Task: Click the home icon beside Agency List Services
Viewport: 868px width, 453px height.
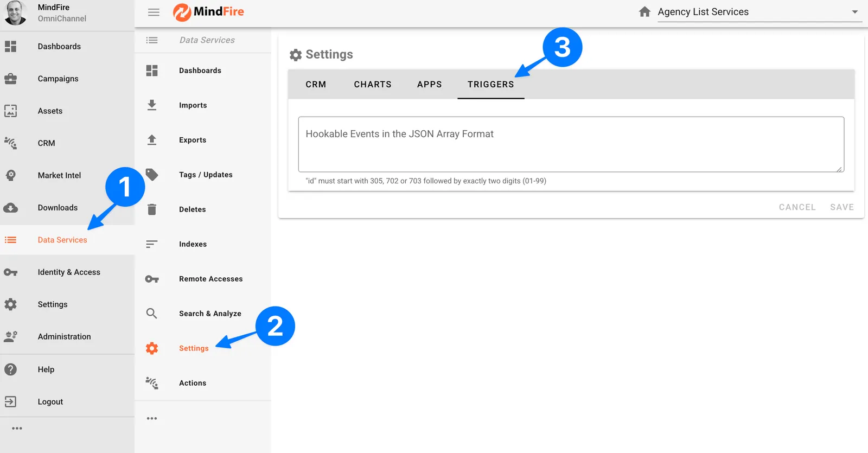Action: click(644, 12)
